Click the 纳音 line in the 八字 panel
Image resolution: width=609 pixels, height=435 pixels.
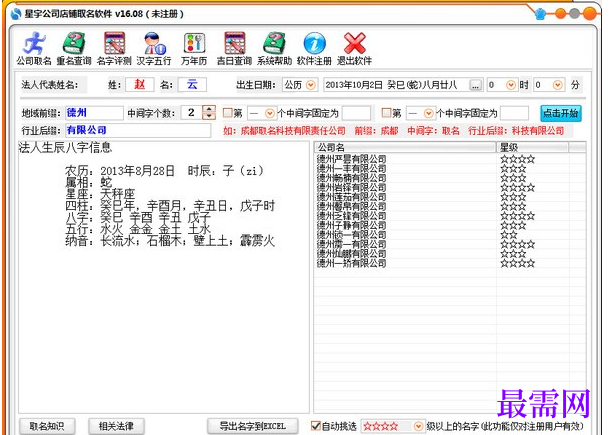[x=170, y=241]
